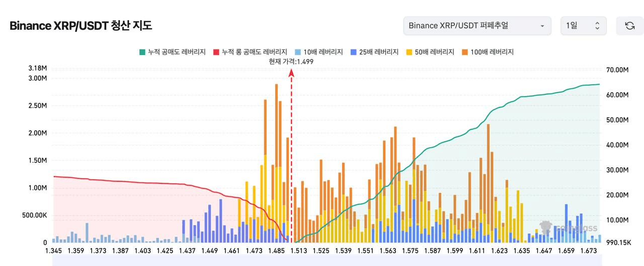Click the 70.00M right axis label
The width and height of the screenshot is (644, 266).
(618, 70)
